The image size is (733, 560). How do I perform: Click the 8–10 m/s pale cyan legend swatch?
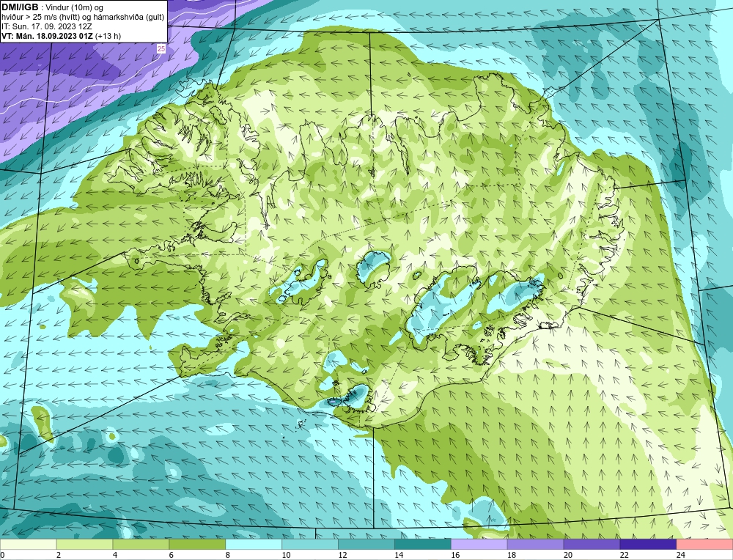254,545
